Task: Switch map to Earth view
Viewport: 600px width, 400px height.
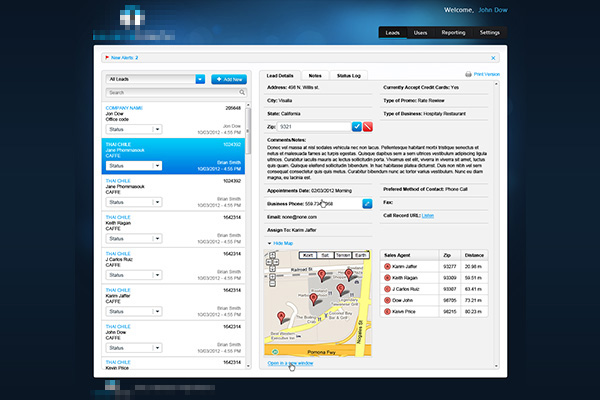Action: [359, 256]
